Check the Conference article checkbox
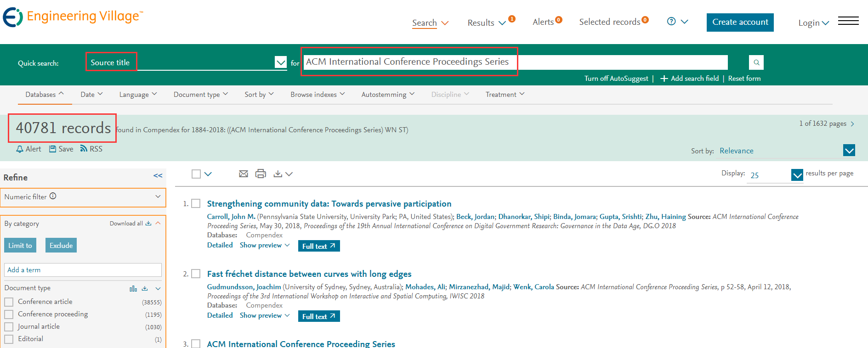The width and height of the screenshot is (868, 348). pos(9,302)
